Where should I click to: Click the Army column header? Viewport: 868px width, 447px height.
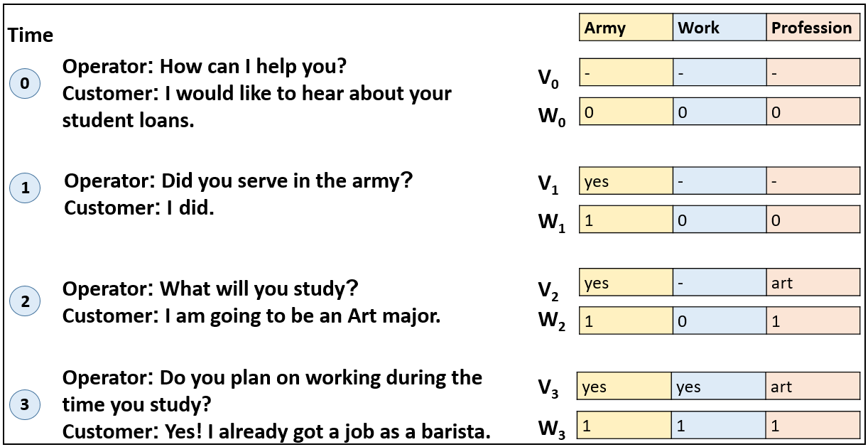(x=626, y=28)
